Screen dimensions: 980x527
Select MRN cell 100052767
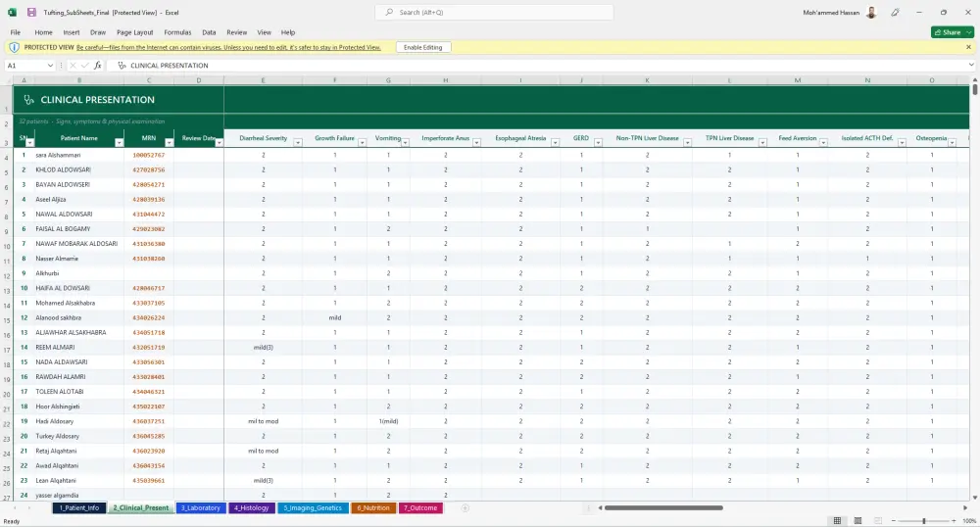[x=149, y=155]
